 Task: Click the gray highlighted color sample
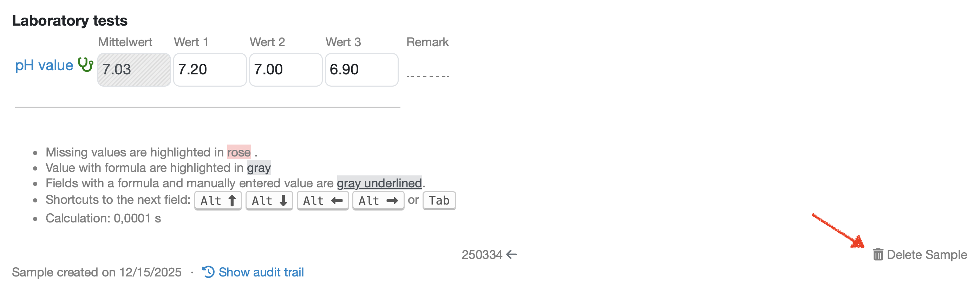[259, 168]
